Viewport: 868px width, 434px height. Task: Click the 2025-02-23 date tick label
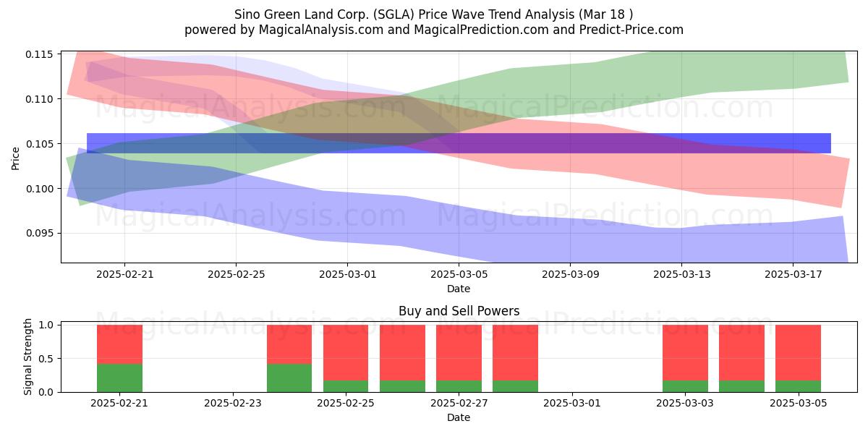click(233, 403)
